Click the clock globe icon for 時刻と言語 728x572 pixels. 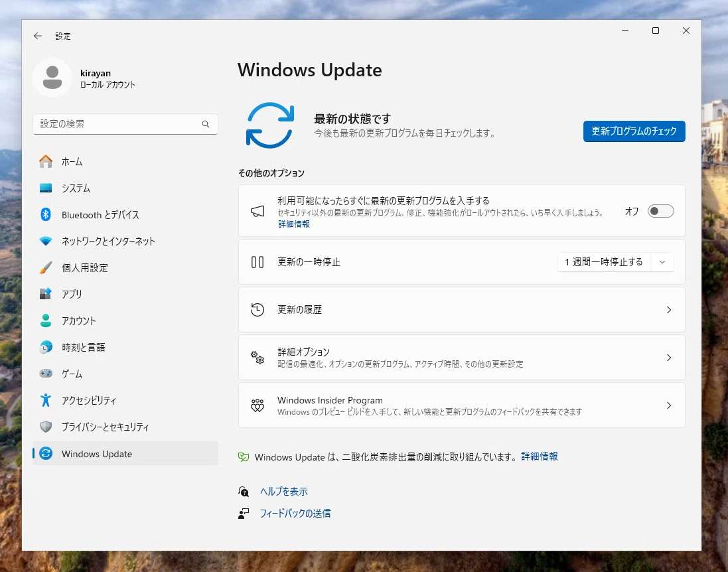46,347
